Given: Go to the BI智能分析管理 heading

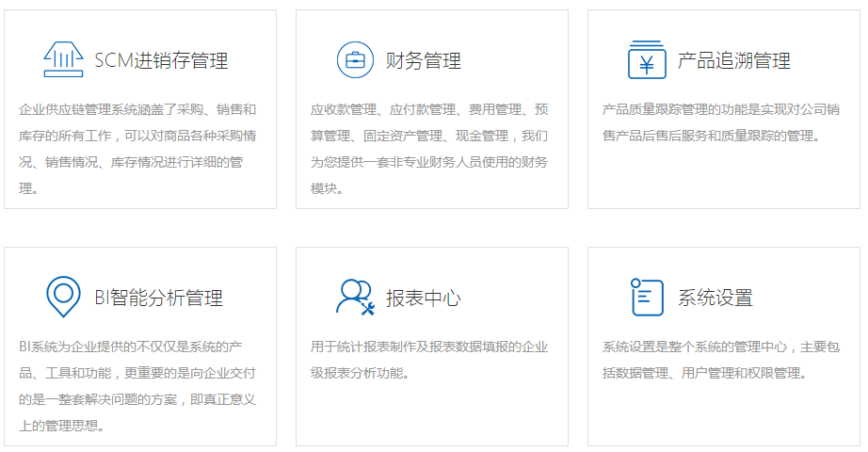Looking at the screenshot, I should (x=159, y=299).
